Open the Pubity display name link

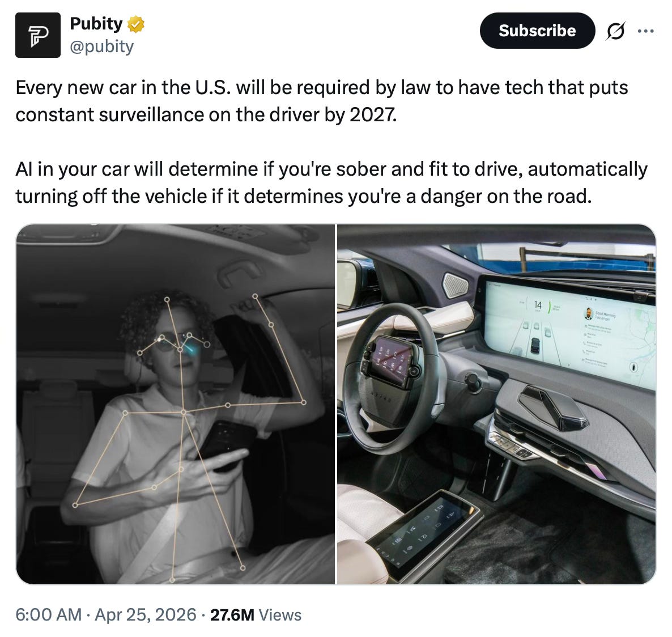point(96,24)
